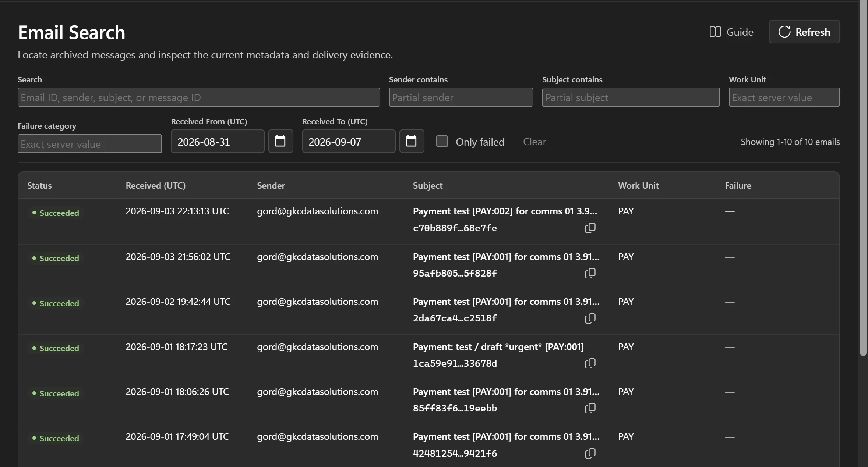Screen dimensions: 868x467
Task: Open the Payment test [PAY:002] email
Action: click(505, 211)
